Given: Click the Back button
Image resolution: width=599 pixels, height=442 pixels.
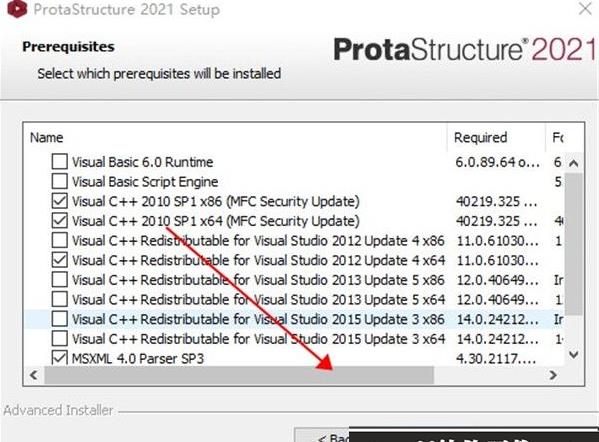Looking at the screenshot, I should (322, 435).
